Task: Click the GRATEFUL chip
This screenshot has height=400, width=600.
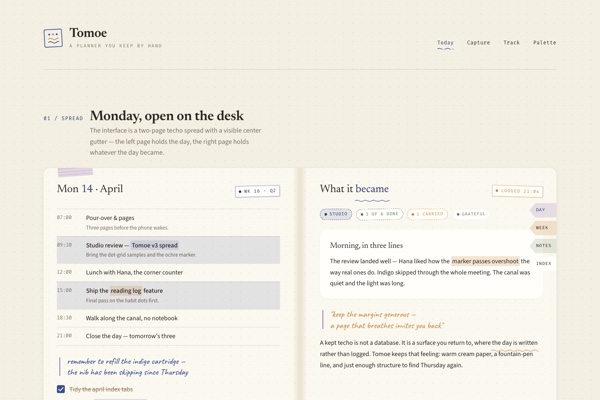Action: click(471, 214)
